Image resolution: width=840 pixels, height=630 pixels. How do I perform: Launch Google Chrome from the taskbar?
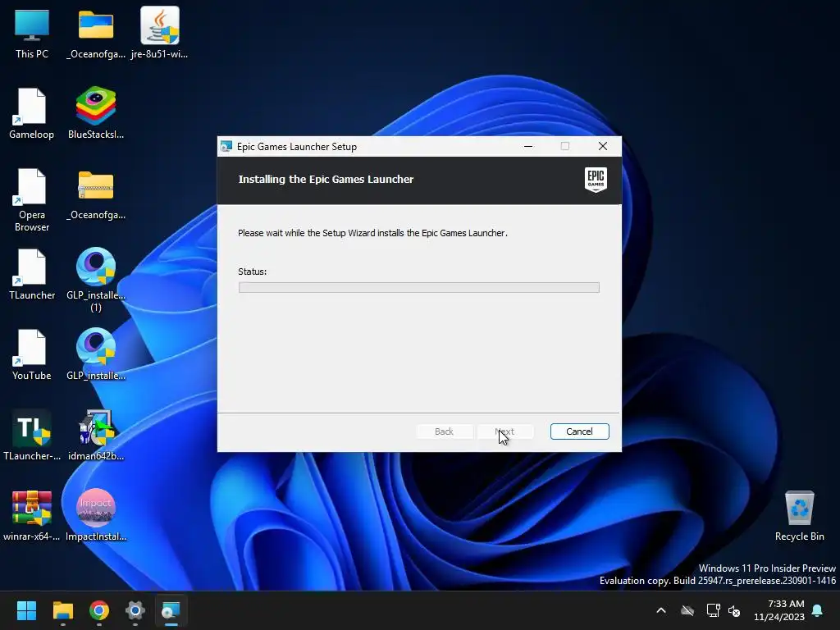click(99, 610)
